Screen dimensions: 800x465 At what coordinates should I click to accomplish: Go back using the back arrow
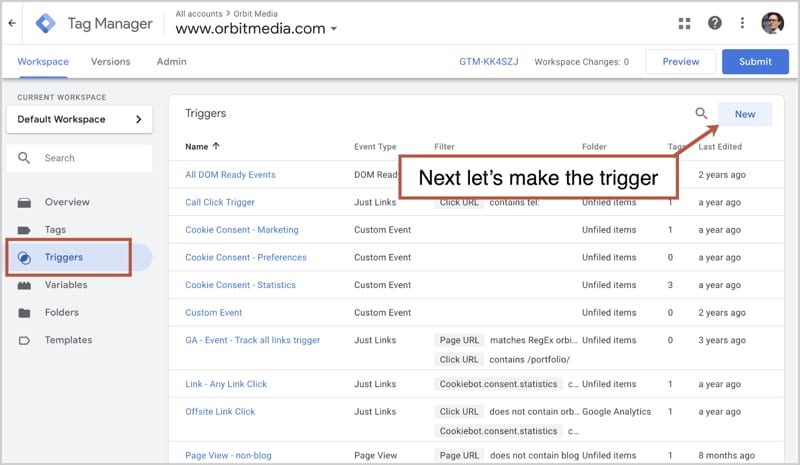click(x=12, y=23)
